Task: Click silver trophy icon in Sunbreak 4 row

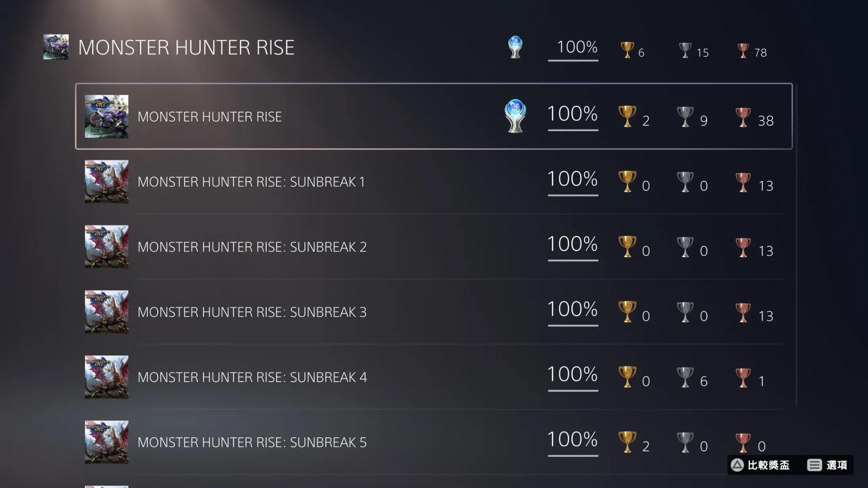Action: click(x=685, y=377)
